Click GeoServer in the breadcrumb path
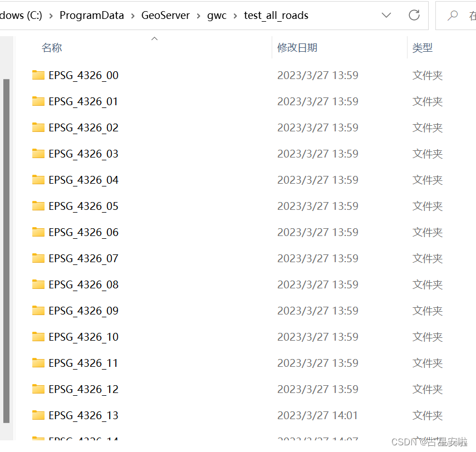476x452 pixels. (165, 15)
